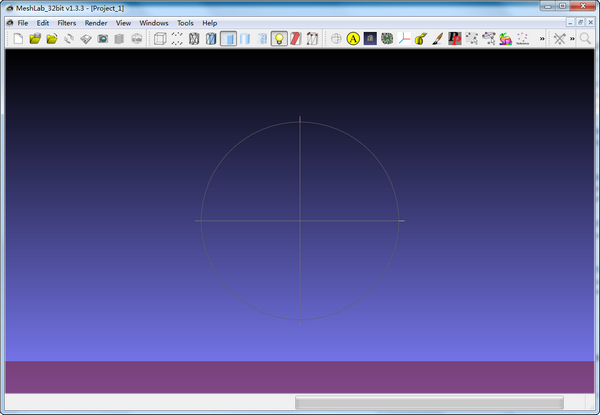Click the Import Mesh icon
This screenshot has width=600, height=415.
coord(52,39)
